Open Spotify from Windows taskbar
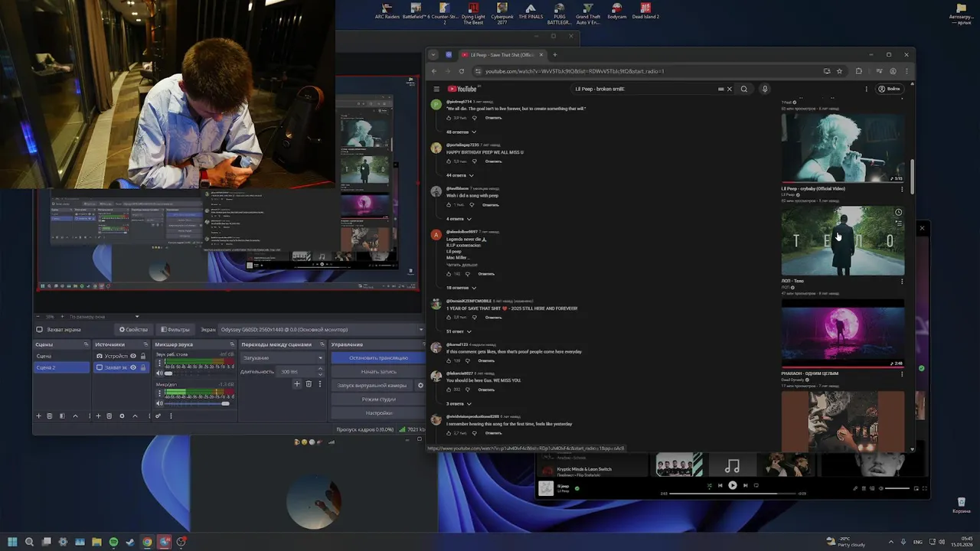 tap(113, 542)
